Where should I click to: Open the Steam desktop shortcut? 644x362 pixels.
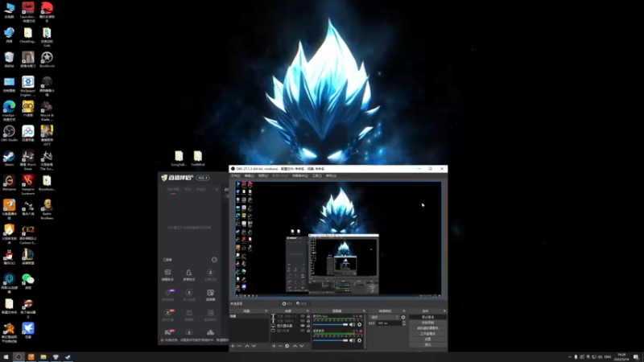point(9,158)
